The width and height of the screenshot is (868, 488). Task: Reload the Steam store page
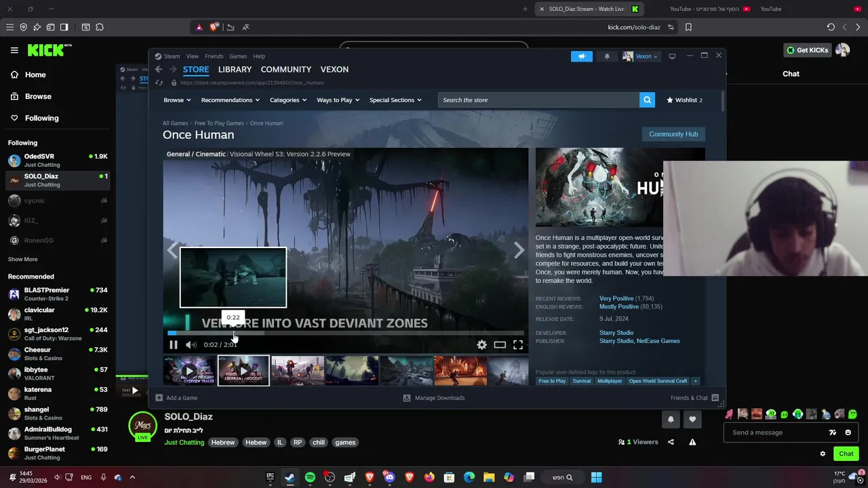click(x=159, y=83)
